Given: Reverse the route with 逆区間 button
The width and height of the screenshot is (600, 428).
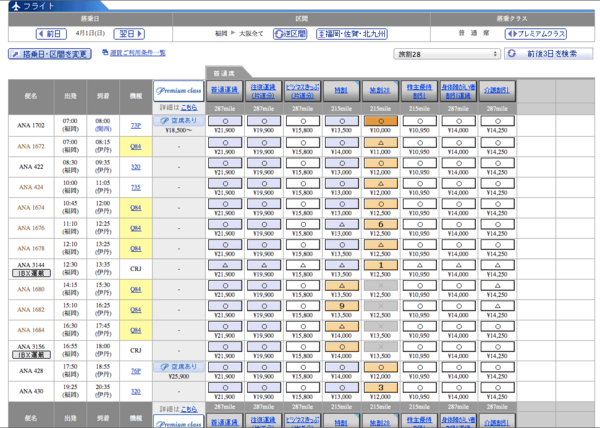Looking at the screenshot, I should tap(290, 34).
